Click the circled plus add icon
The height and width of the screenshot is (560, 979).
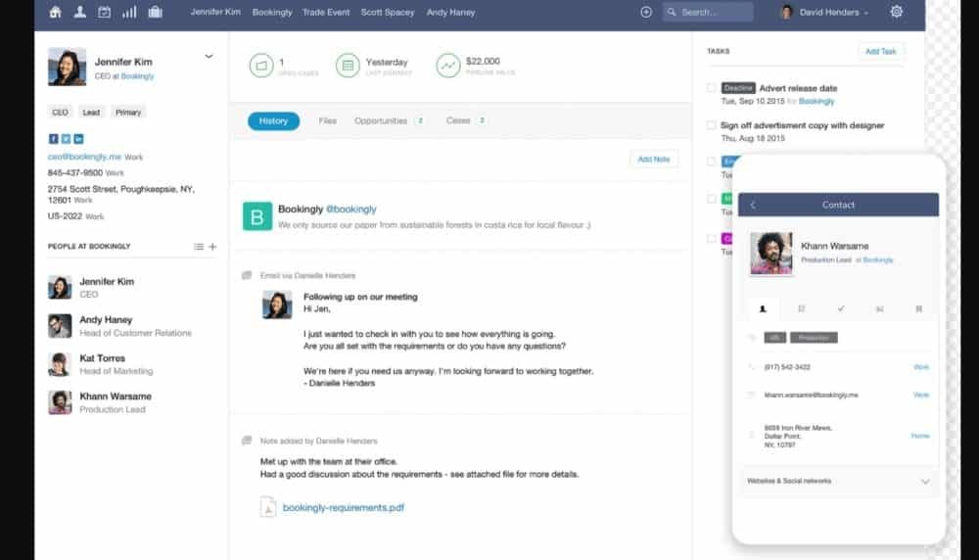tap(646, 13)
